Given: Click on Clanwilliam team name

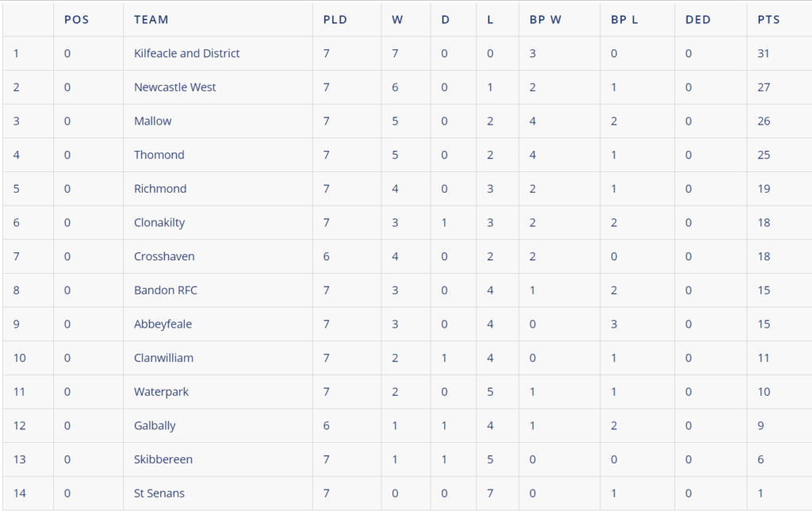Looking at the screenshot, I should (x=163, y=358).
